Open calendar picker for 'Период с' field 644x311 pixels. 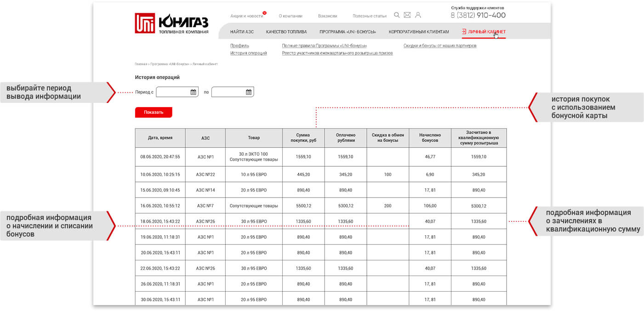(x=194, y=92)
